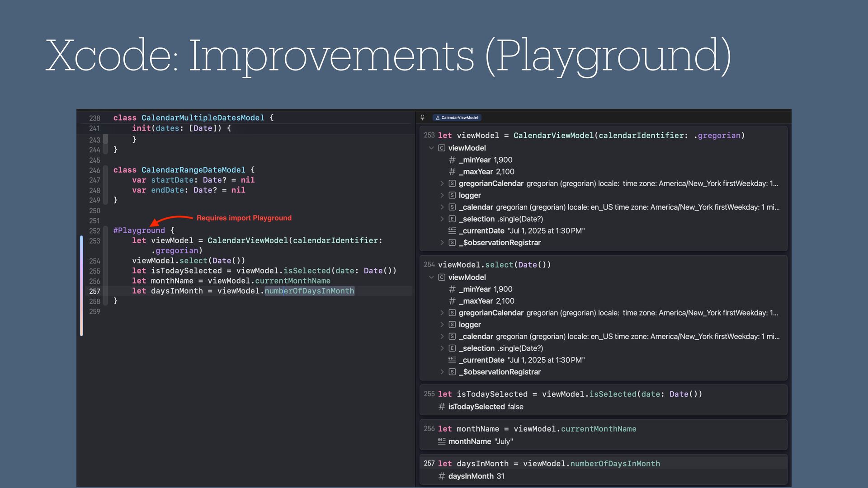868x488 pixels.
Task: Click the struct icon beside _calendar, line 254 result
Action: point(452,336)
